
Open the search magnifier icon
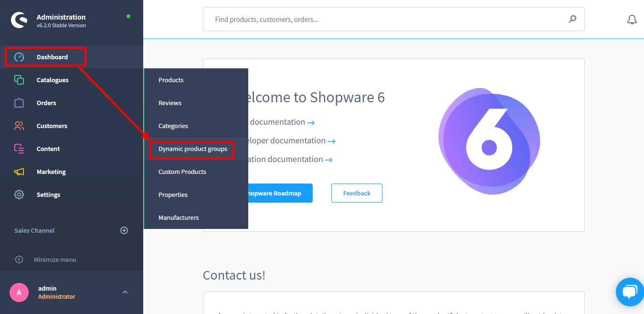click(x=572, y=19)
